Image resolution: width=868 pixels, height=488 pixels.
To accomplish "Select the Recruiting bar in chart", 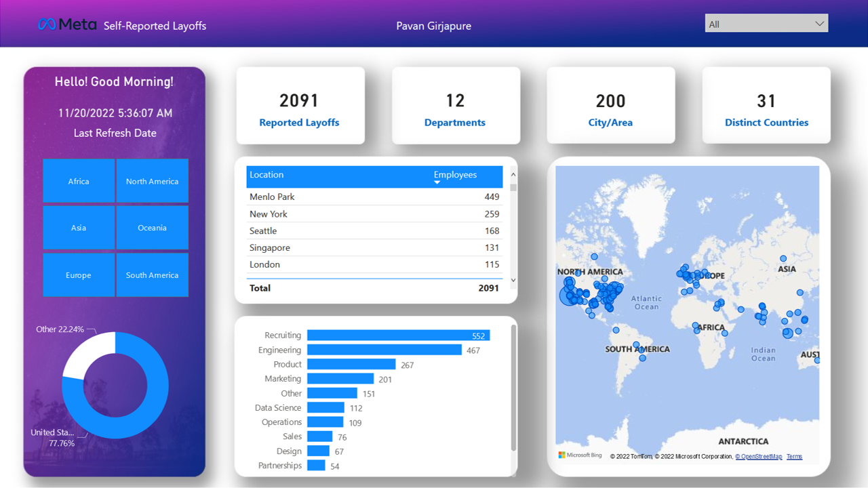I will pyautogui.click(x=398, y=335).
